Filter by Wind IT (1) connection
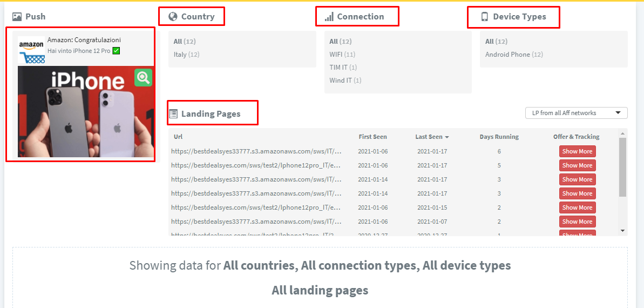This screenshot has width=644, height=308. point(345,80)
